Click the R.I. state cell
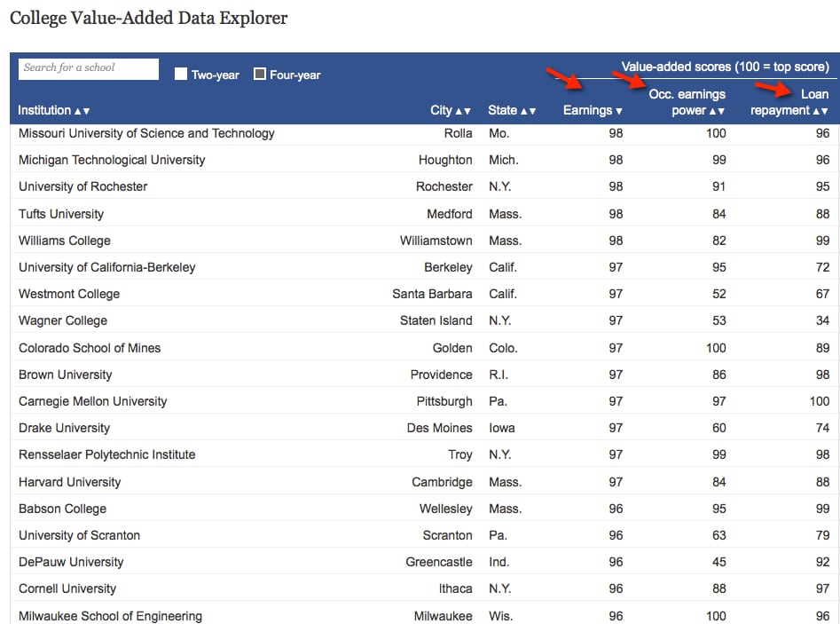840x624 pixels. pyautogui.click(x=499, y=375)
